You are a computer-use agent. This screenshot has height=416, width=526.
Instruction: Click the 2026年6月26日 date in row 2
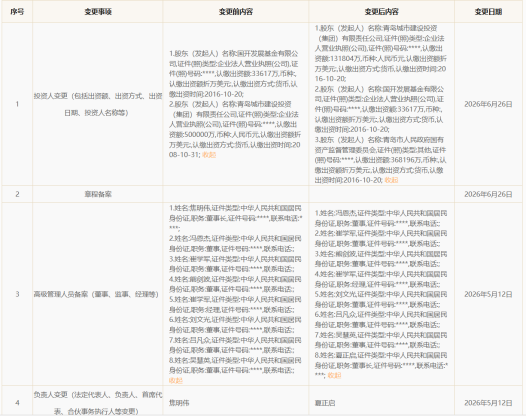(x=488, y=194)
